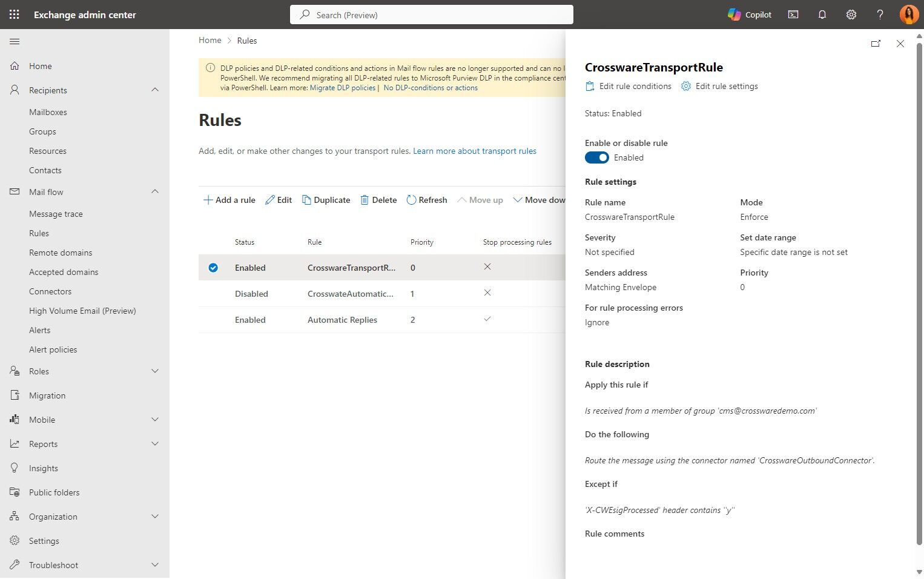Click the Home house icon in sidebar
The image size is (924, 579).
point(15,66)
